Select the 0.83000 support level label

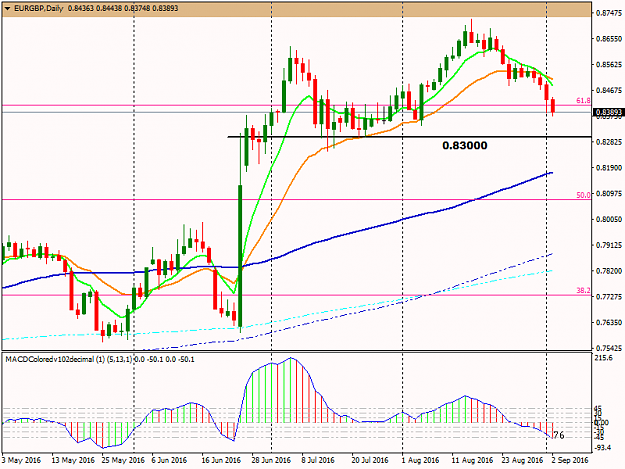click(465, 145)
